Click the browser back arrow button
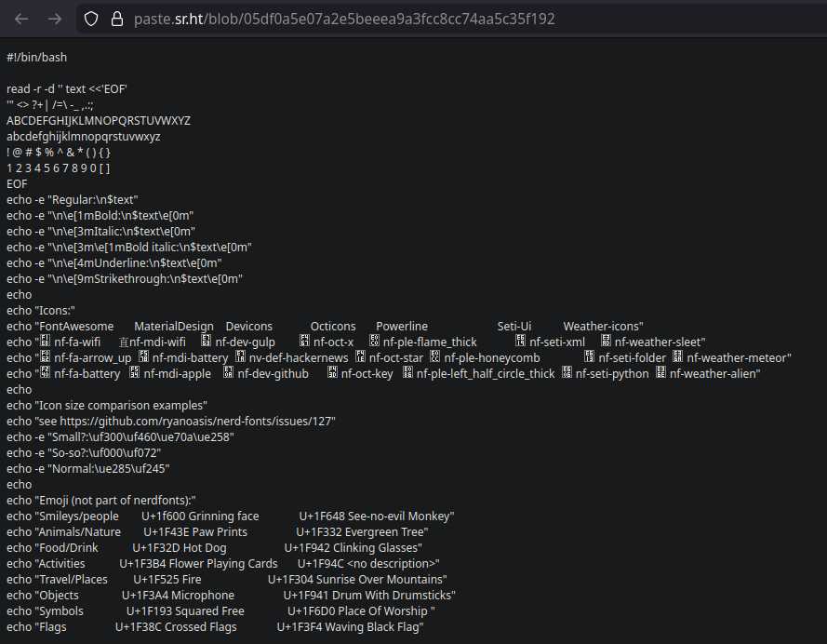Viewport: 827px width, 644px height. point(21,19)
